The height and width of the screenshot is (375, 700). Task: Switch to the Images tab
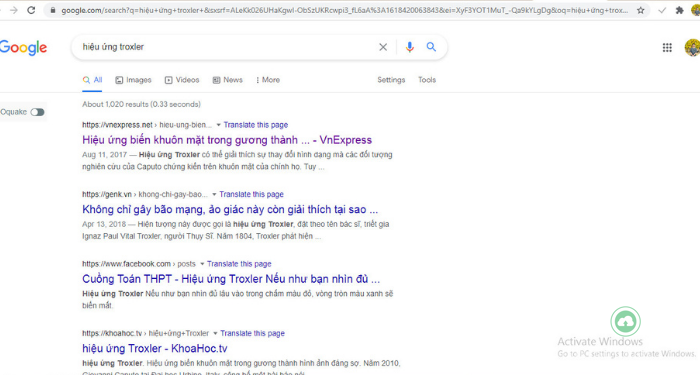click(133, 80)
